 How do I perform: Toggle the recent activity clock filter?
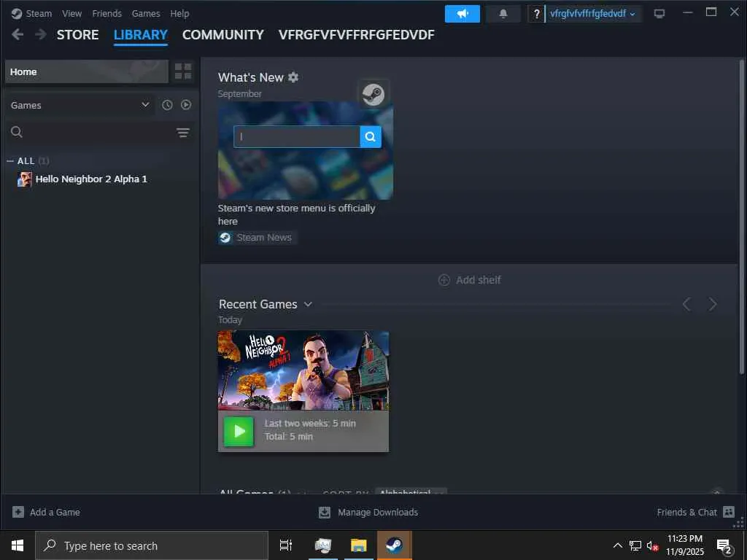[x=167, y=105]
